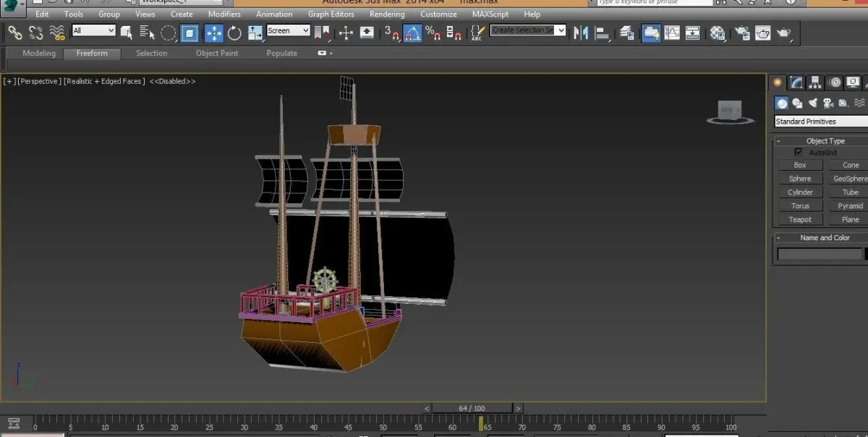Choose circular selection region tool

(x=169, y=33)
